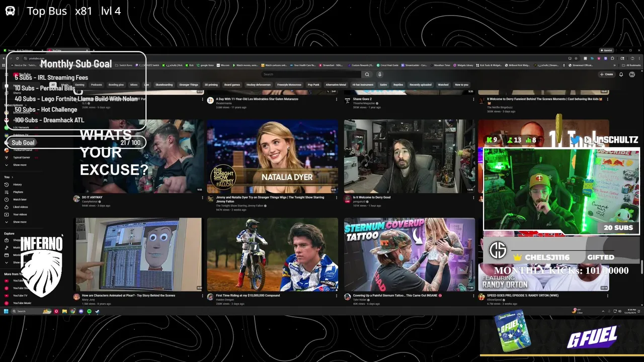Reload the page in the browser toolbar

coord(17,58)
